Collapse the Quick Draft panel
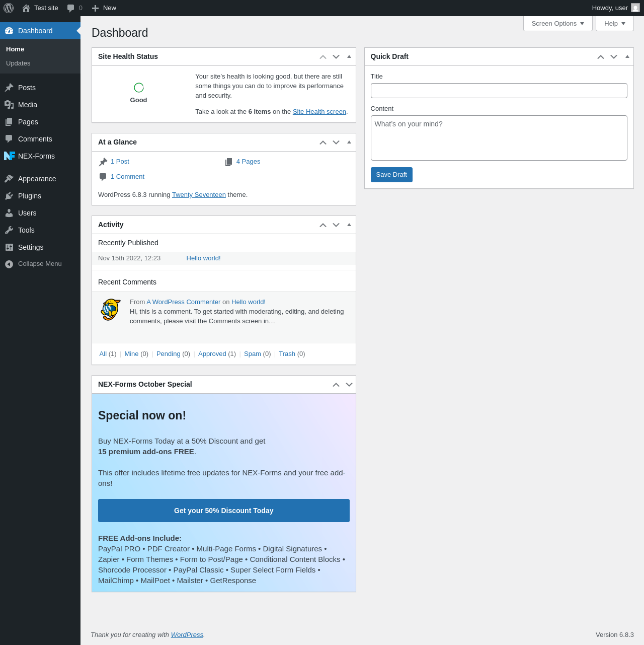 click(x=627, y=56)
